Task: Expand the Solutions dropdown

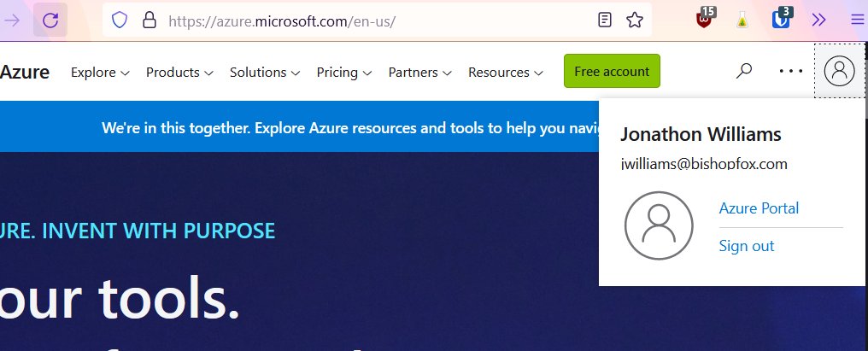Action: [x=265, y=72]
